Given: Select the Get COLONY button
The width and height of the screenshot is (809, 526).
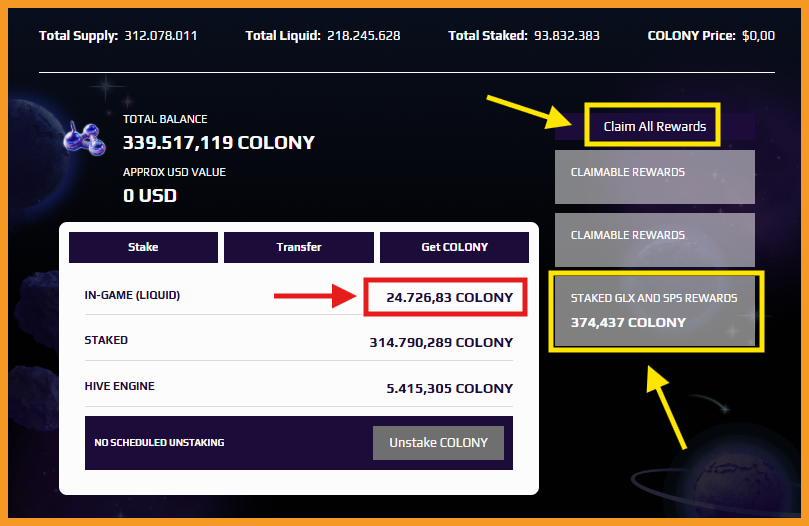Looking at the screenshot, I should 455,247.
